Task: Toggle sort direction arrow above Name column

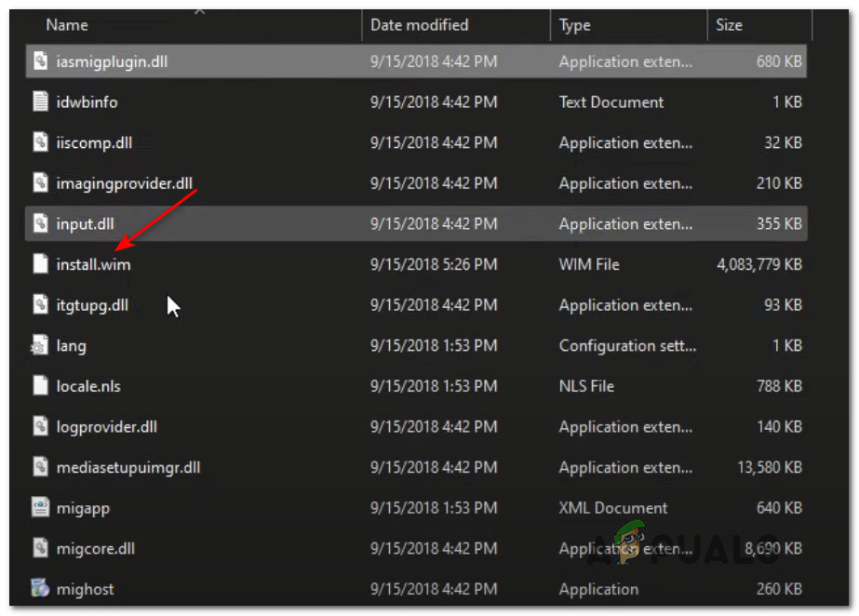Action: [199, 11]
